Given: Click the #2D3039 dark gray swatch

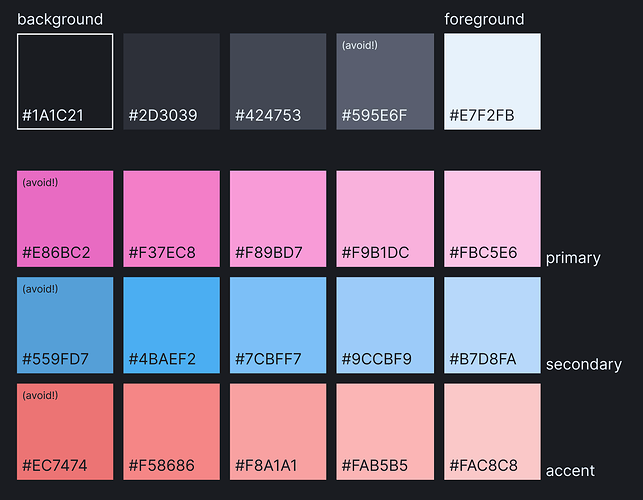Looking at the screenshot, I should pos(171,81).
